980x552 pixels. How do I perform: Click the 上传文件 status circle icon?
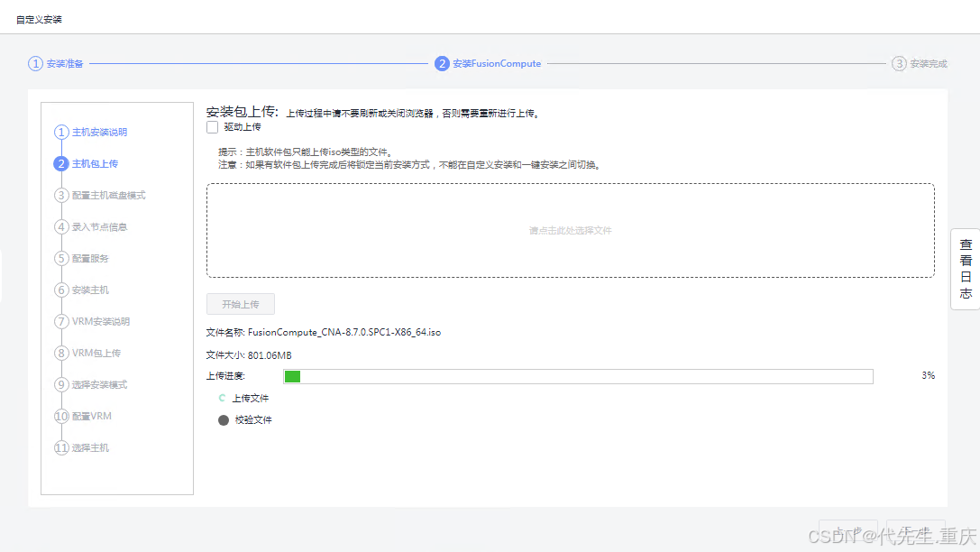(224, 398)
